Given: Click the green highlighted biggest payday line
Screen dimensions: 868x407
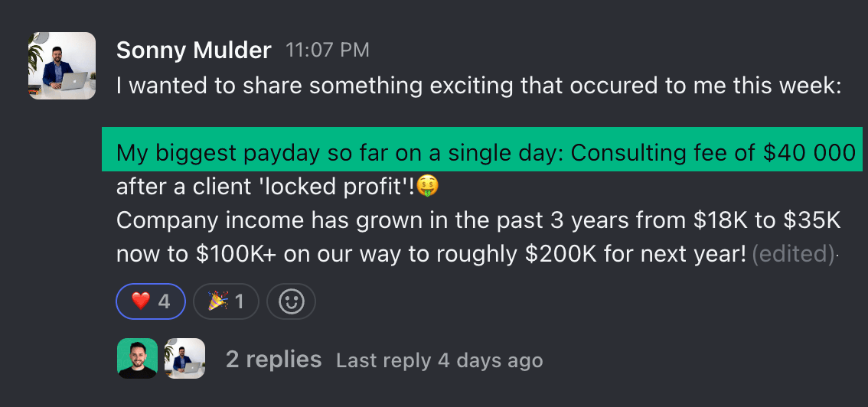Looking at the screenshot, I should click(482, 149).
